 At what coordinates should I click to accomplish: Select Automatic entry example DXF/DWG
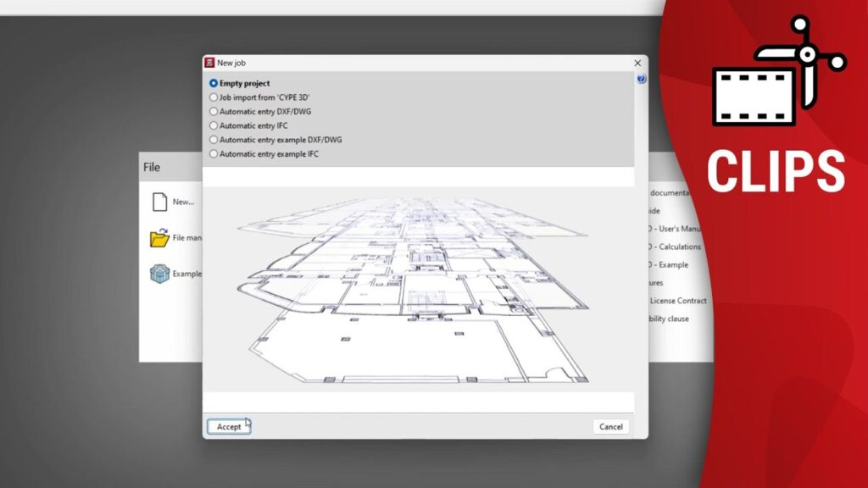point(214,140)
